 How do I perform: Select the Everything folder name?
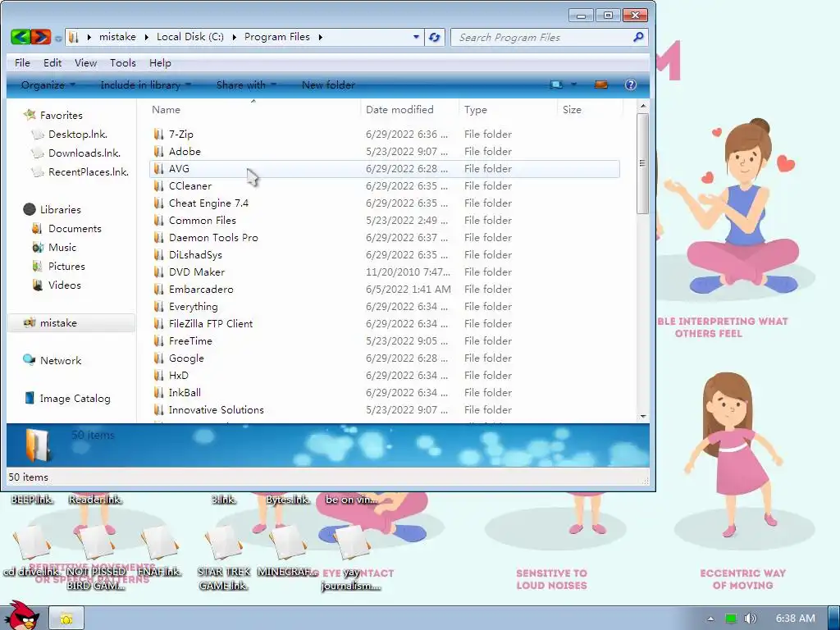point(194,307)
